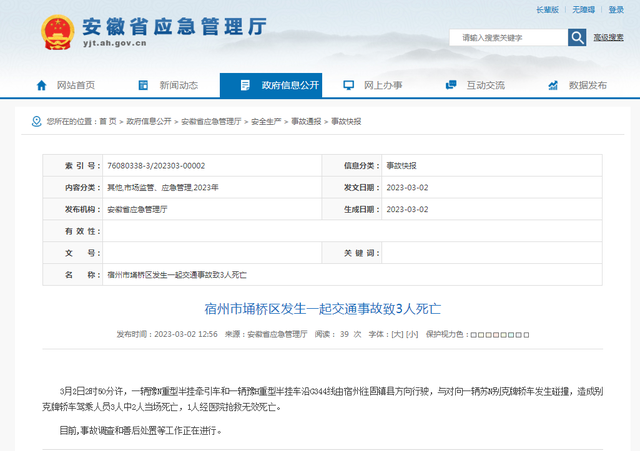This screenshot has height=451, width=640.
Task: Click the site domain text yjt.ah.gov.cn
Action: (x=115, y=43)
